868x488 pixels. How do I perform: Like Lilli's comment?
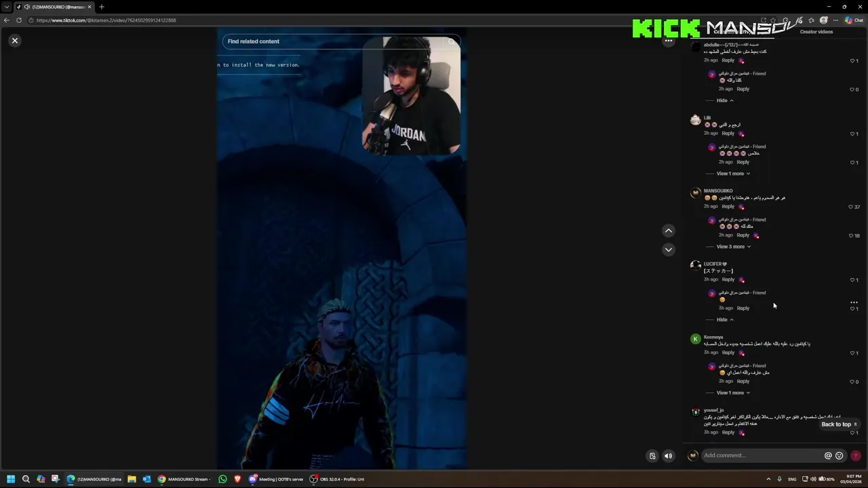tap(854, 134)
